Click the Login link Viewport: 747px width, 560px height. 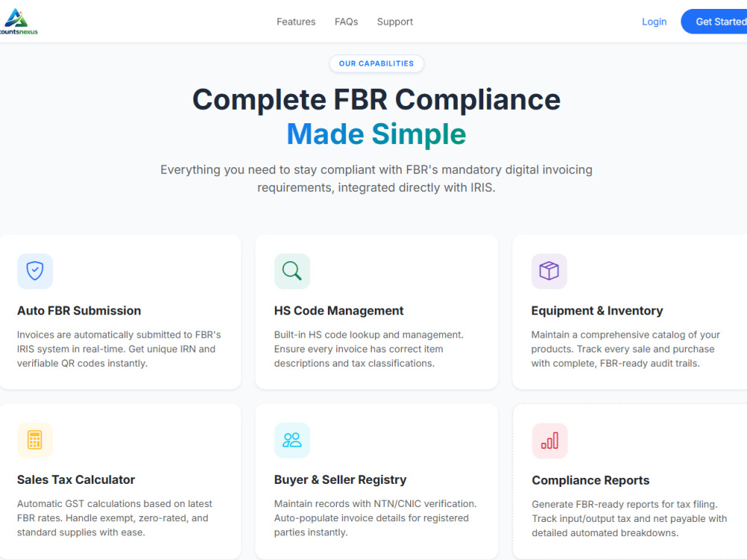tap(654, 22)
